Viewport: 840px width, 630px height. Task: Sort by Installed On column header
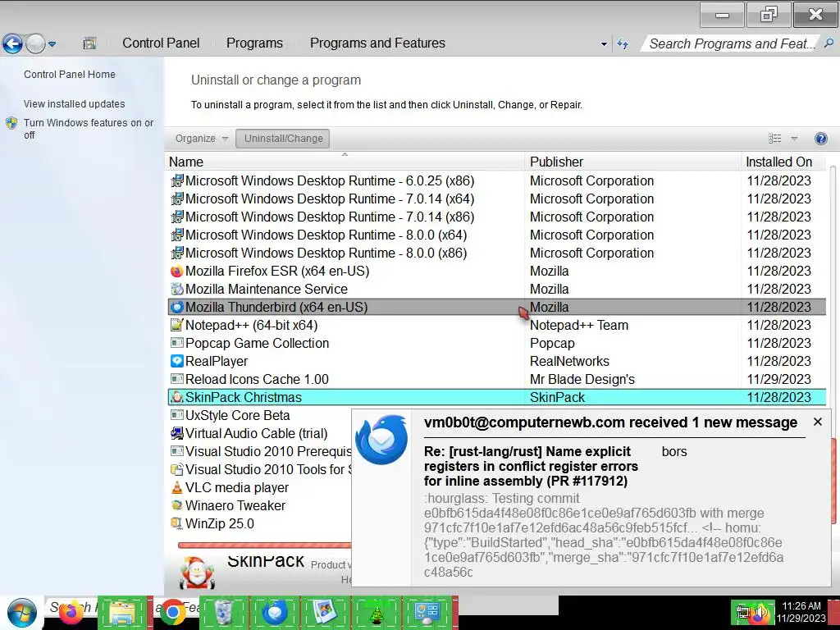[x=783, y=162]
